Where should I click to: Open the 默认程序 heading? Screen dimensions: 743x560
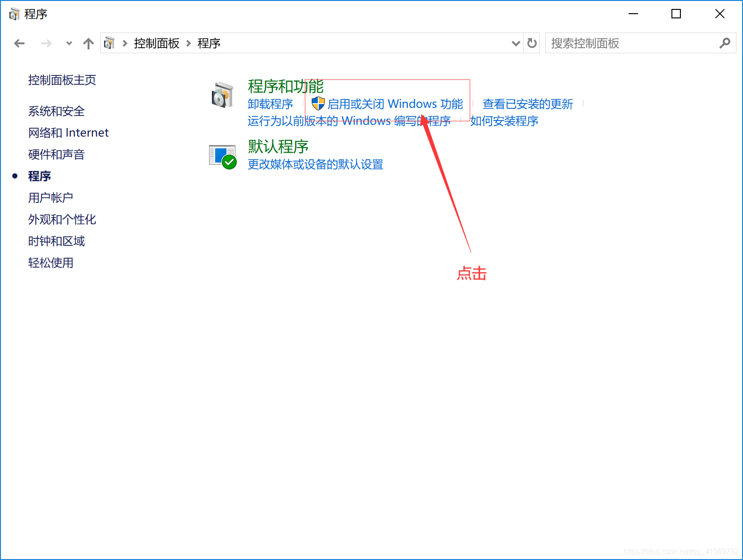coord(278,146)
